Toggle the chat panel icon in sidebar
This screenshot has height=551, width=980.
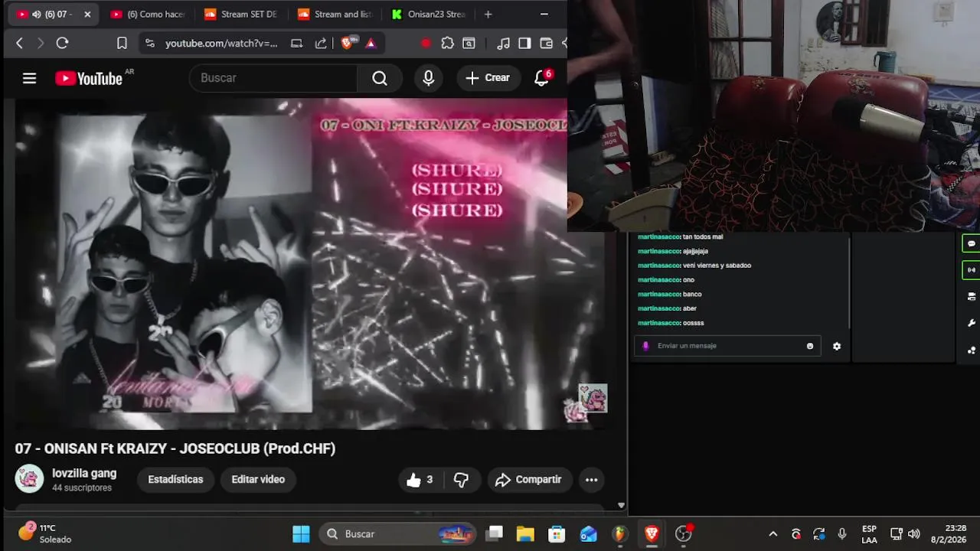(971, 244)
